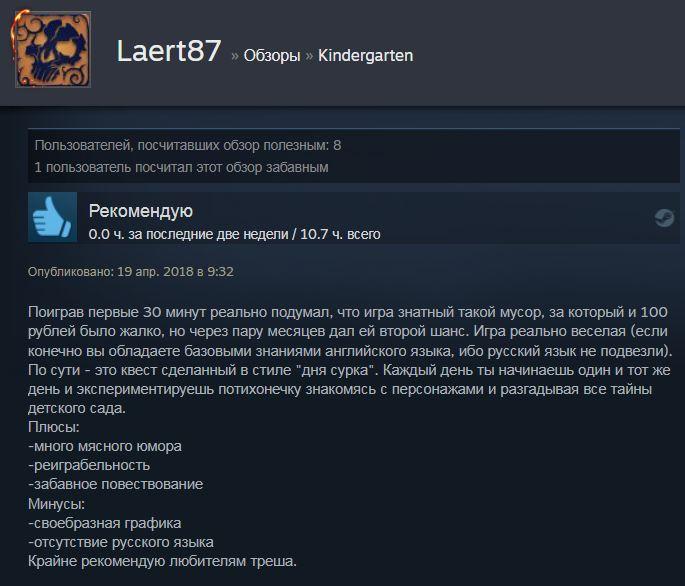Click the line about one user finding review funny
This screenshot has height=586, width=685.
181,167
